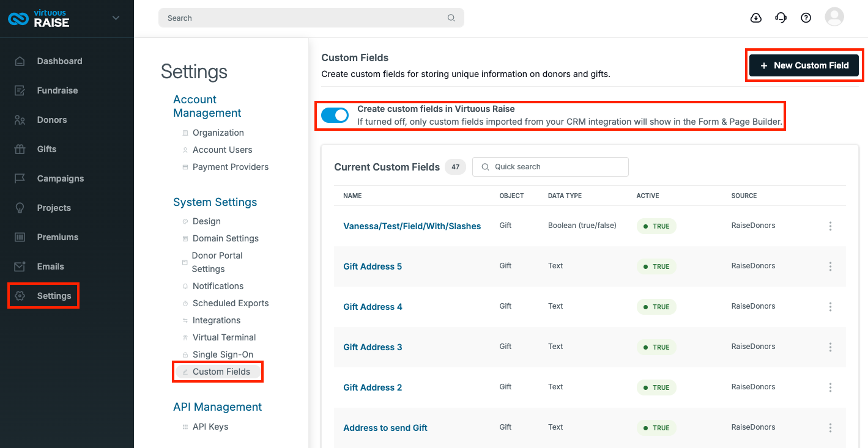This screenshot has height=448, width=868.
Task: Open Emails section
Action: click(x=50, y=266)
